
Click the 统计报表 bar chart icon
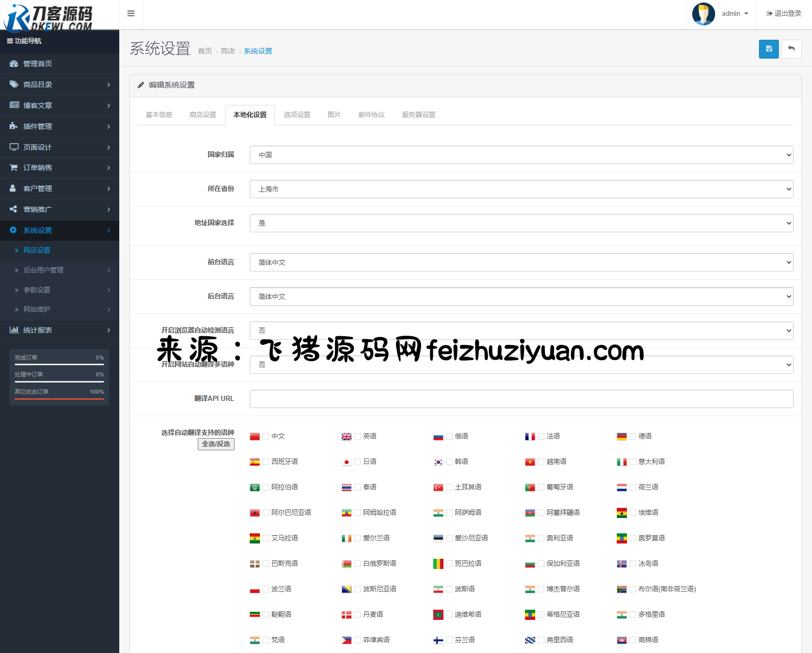click(x=14, y=330)
